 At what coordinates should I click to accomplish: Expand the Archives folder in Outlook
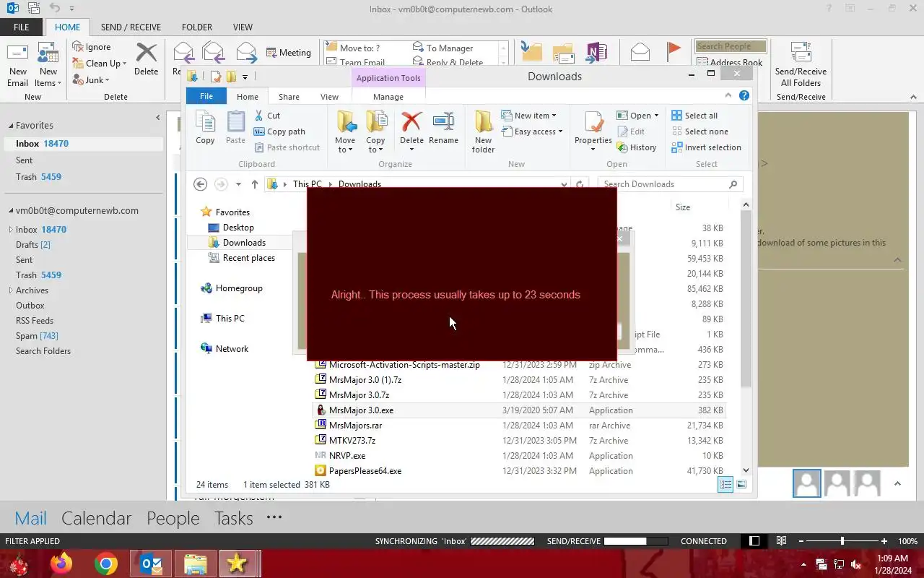coord(10,290)
